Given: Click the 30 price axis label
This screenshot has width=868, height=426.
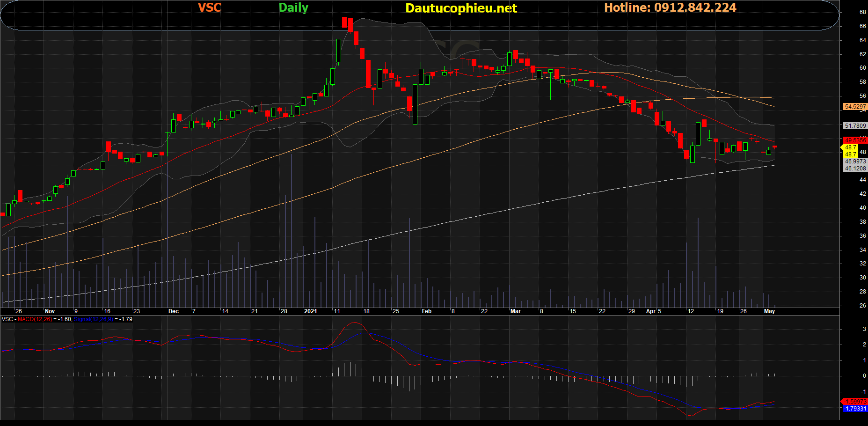Looking at the screenshot, I should [x=863, y=278].
